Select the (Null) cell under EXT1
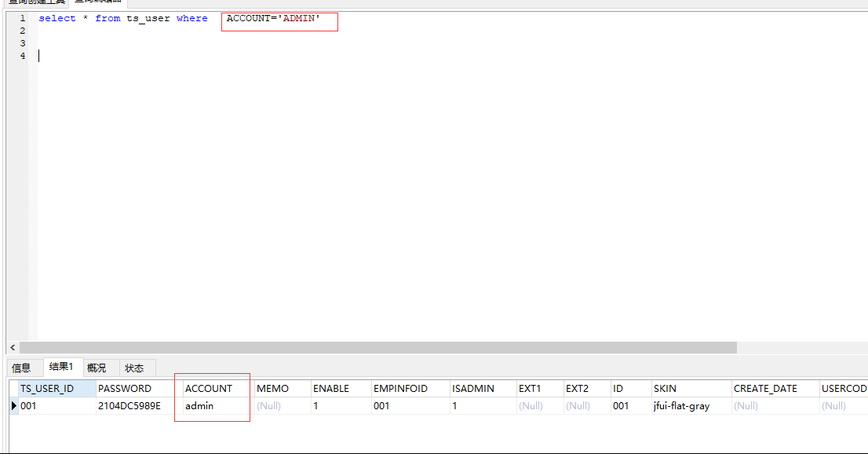Image resolution: width=868 pixels, height=454 pixels. (540, 406)
